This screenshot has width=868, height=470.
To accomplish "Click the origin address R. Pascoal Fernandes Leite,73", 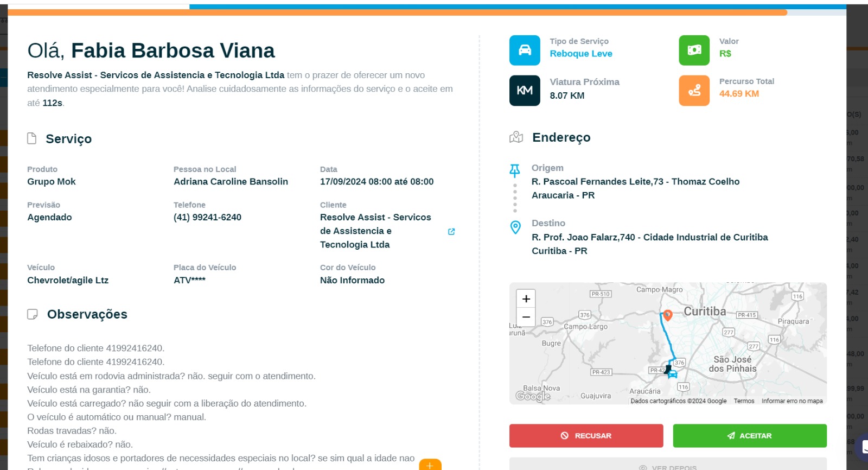I will point(635,188).
